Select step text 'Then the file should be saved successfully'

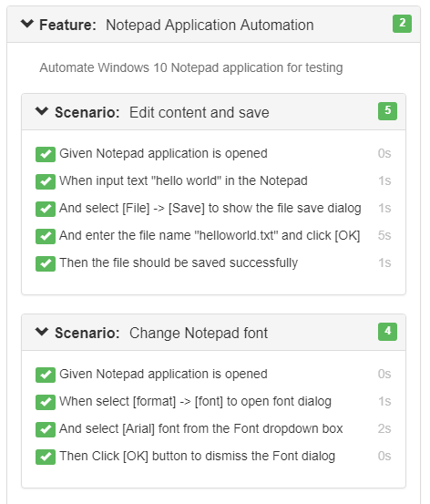click(x=179, y=262)
